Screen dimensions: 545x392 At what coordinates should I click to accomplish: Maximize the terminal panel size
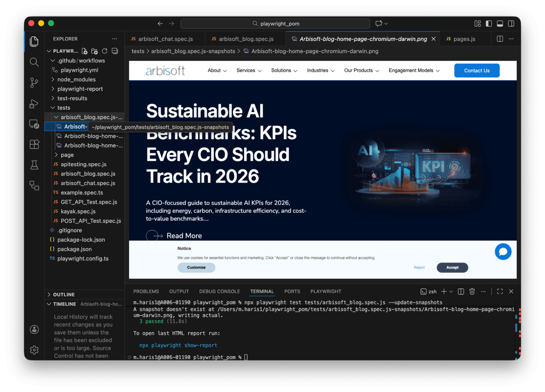pyautogui.click(x=500, y=291)
